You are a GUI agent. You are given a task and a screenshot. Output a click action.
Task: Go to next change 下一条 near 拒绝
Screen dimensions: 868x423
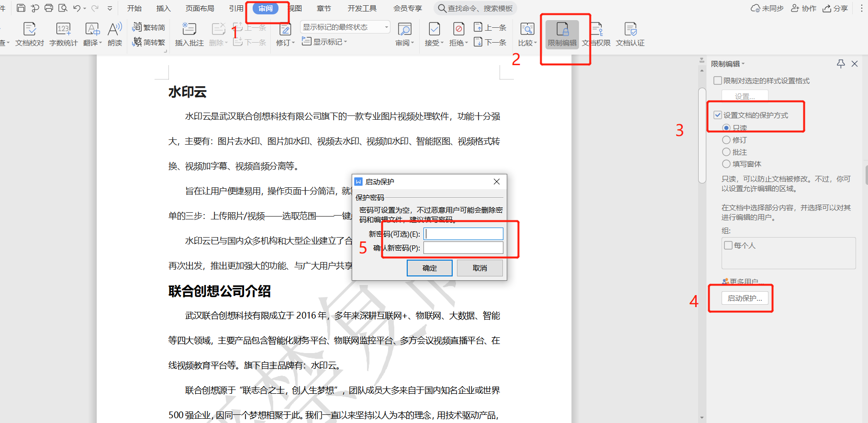(x=490, y=42)
